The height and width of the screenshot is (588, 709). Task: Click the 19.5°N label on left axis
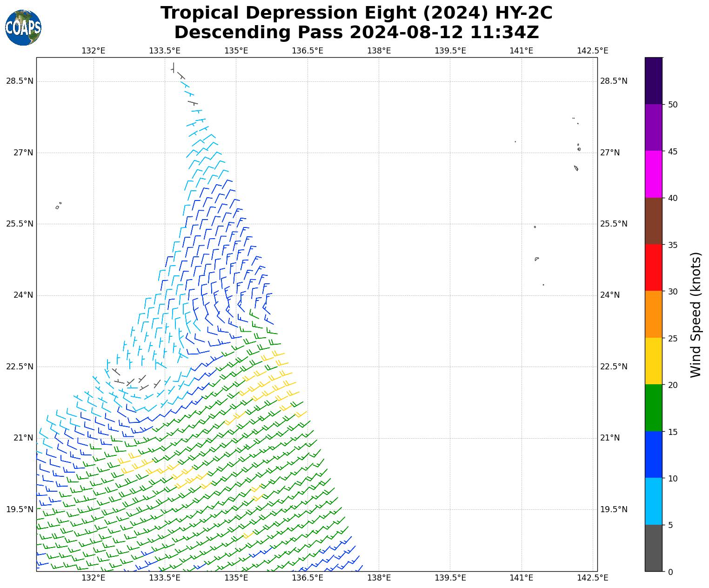[x=20, y=509]
